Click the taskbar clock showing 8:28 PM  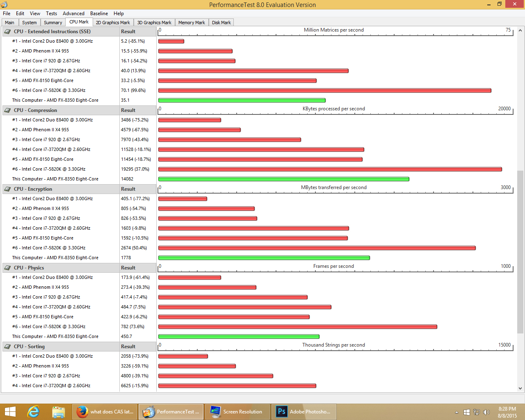[x=507, y=409]
